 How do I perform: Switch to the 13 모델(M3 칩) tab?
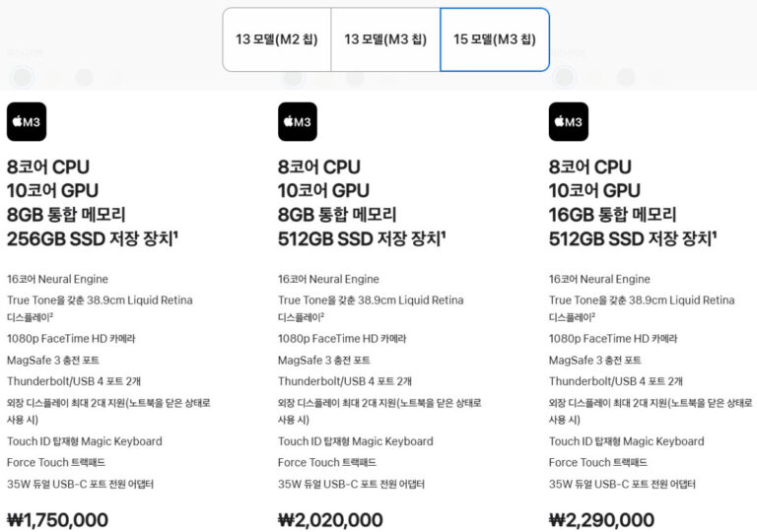pyautogui.click(x=385, y=39)
